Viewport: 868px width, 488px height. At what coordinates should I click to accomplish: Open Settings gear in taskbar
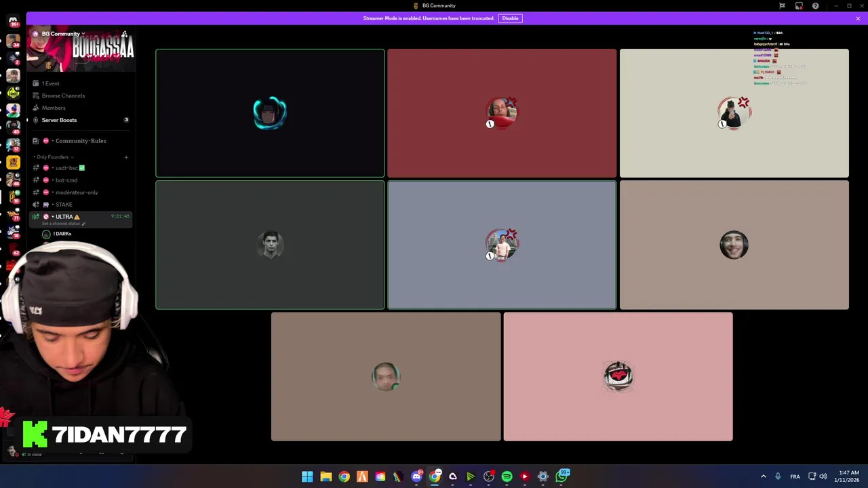pos(542,476)
